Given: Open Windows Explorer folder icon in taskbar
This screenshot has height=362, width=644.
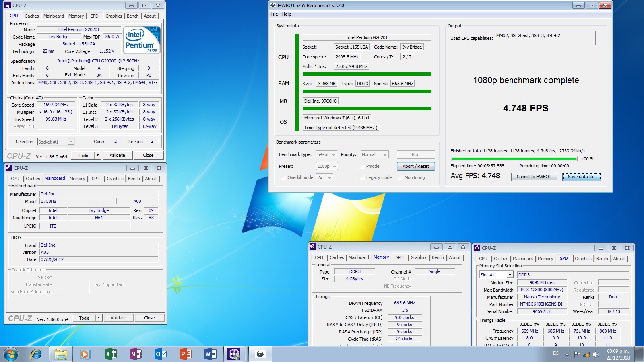Looking at the screenshot, I should pos(61,354).
